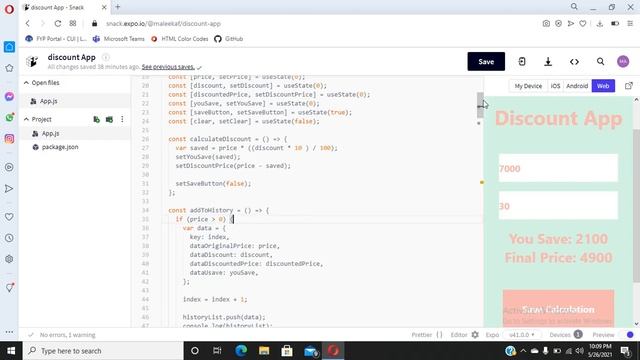Screen dimensions: 640x360
Task: Create new file in Project
Action: point(96,119)
